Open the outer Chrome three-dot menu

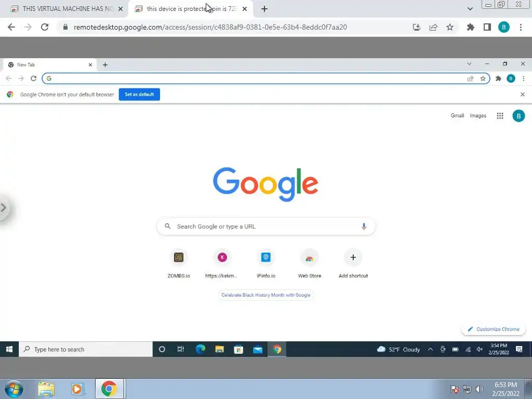click(x=521, y=27)
